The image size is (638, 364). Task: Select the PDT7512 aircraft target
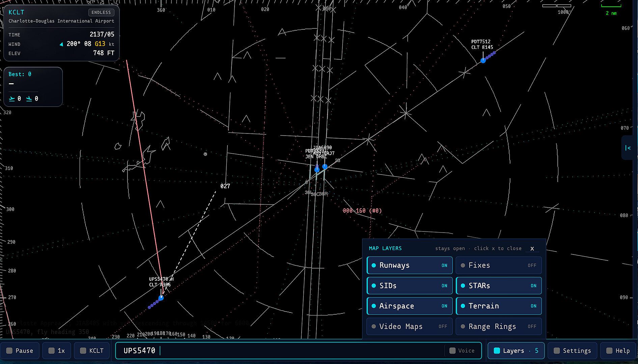[x=483, y=61]
